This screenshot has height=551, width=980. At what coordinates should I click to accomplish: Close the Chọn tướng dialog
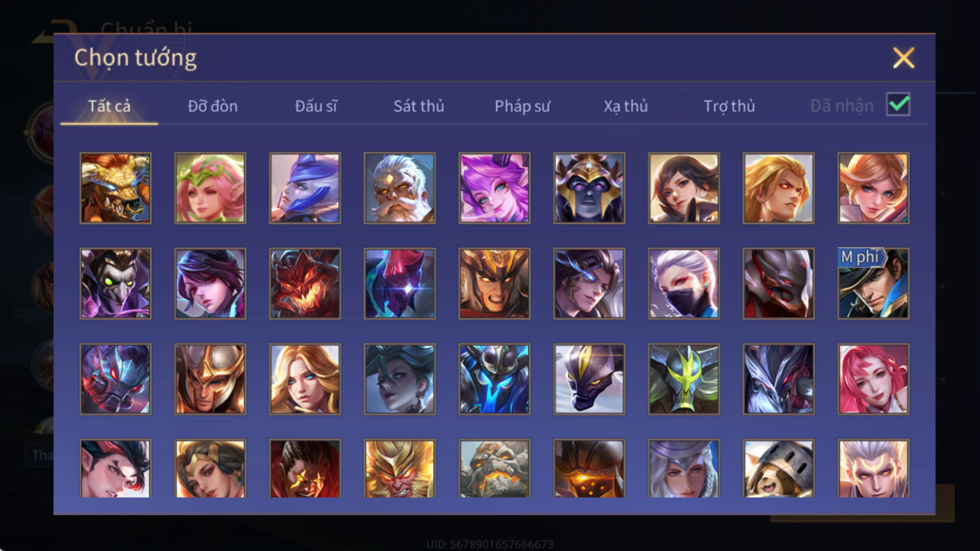[903, 58]
